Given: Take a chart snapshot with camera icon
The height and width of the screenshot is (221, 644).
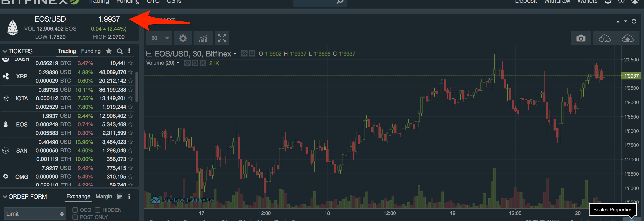Looking at the screenshot, I should [581, 38].
